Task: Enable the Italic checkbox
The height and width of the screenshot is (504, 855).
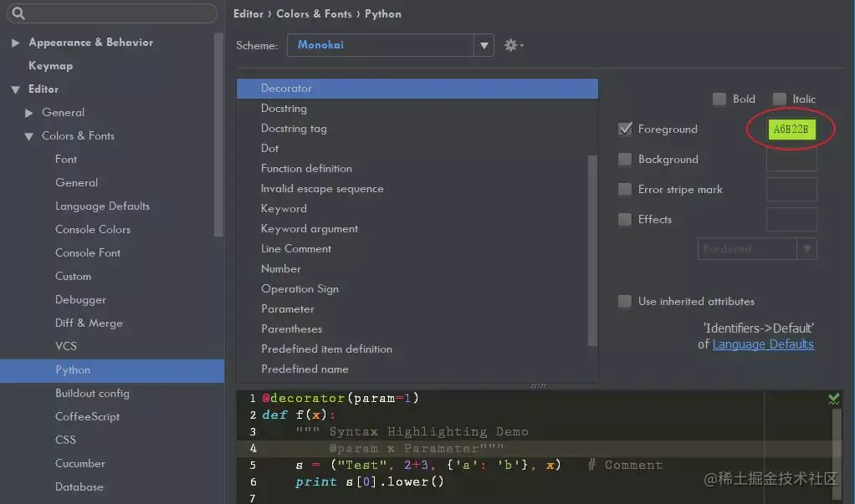Action: (x=779, y=99)
